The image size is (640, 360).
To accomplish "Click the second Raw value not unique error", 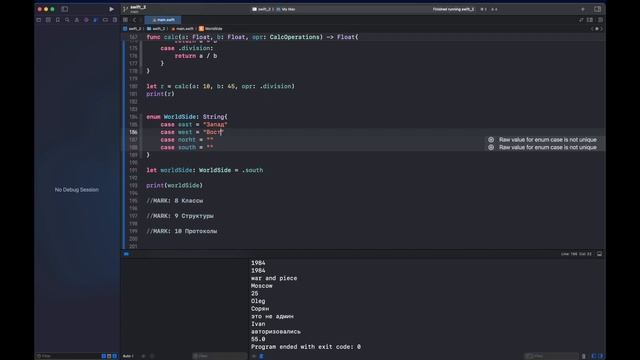I will pyautogui.click(x=547, y=147).
